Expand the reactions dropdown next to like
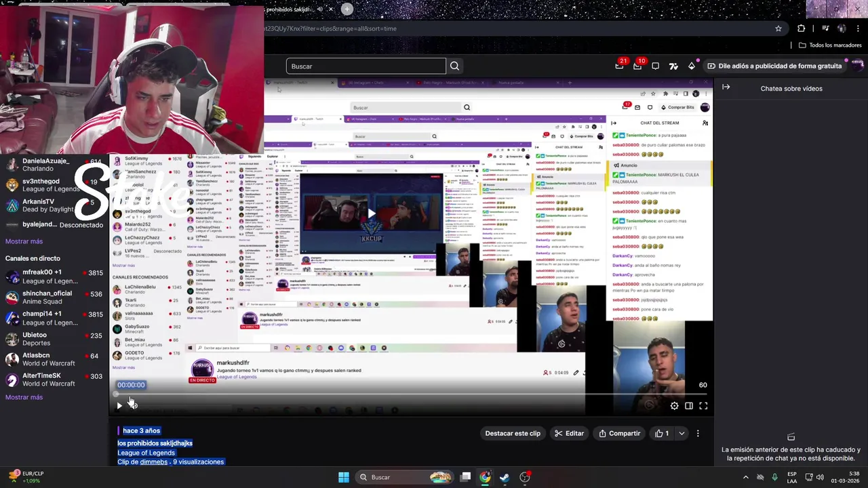 point(682,433)
